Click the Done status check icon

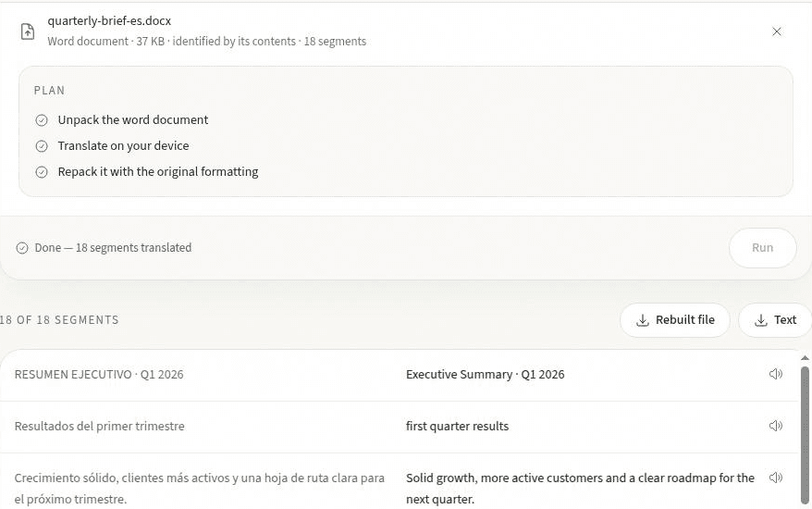[x=22, y=248]
